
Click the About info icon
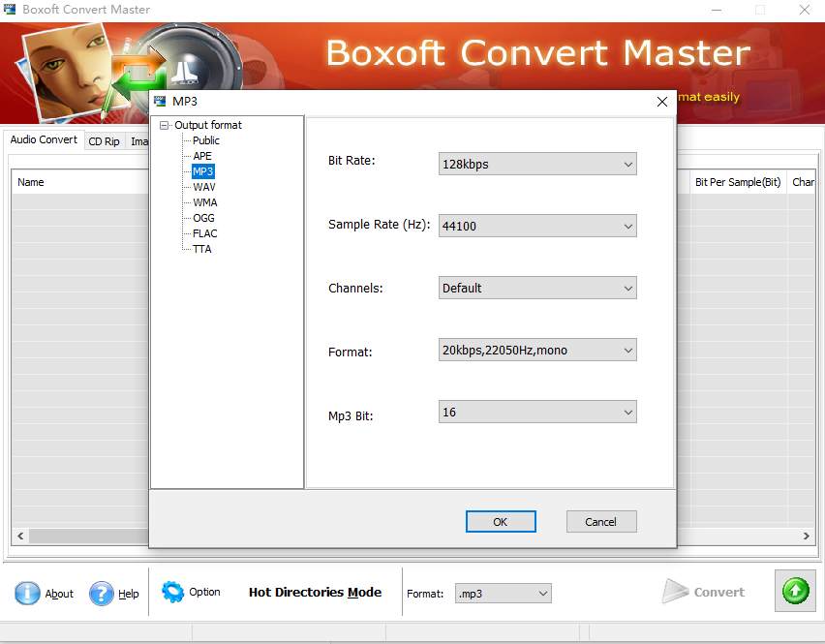(x=27, y=593)
